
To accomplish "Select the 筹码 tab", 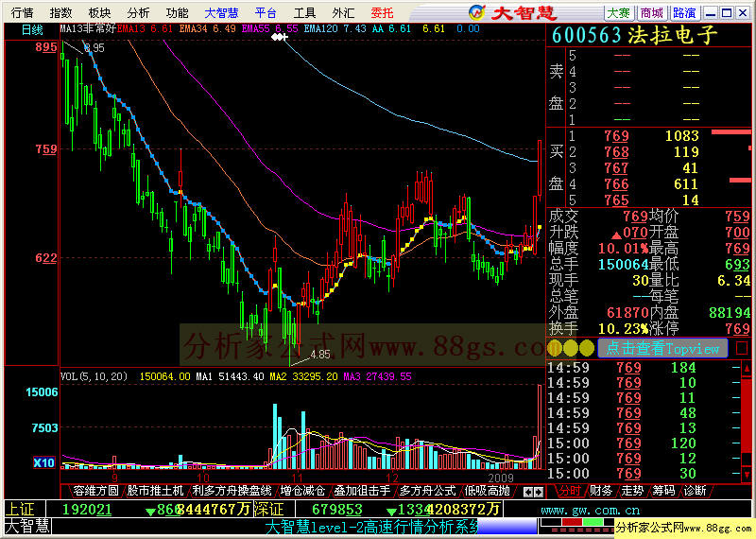I will [x=664, y=491].
